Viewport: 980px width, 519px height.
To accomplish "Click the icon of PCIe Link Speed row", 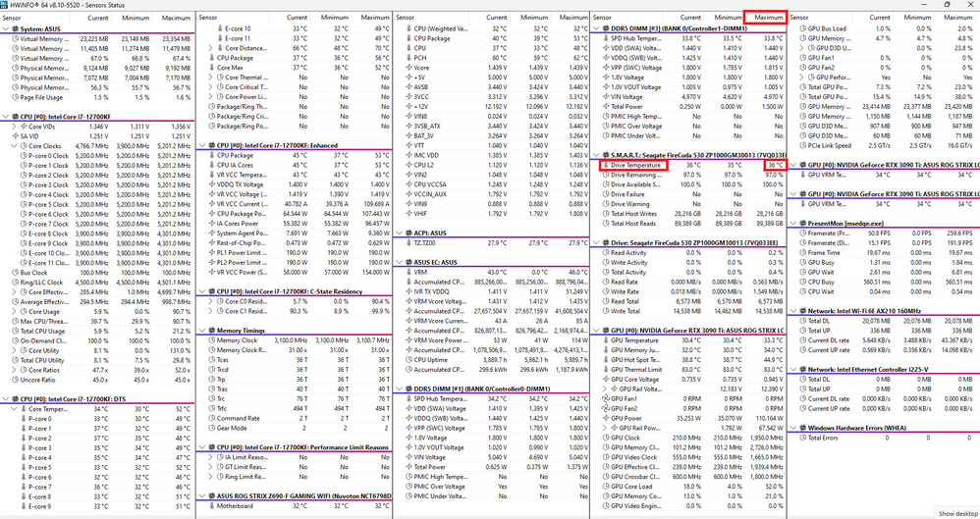I will point(802,145).
